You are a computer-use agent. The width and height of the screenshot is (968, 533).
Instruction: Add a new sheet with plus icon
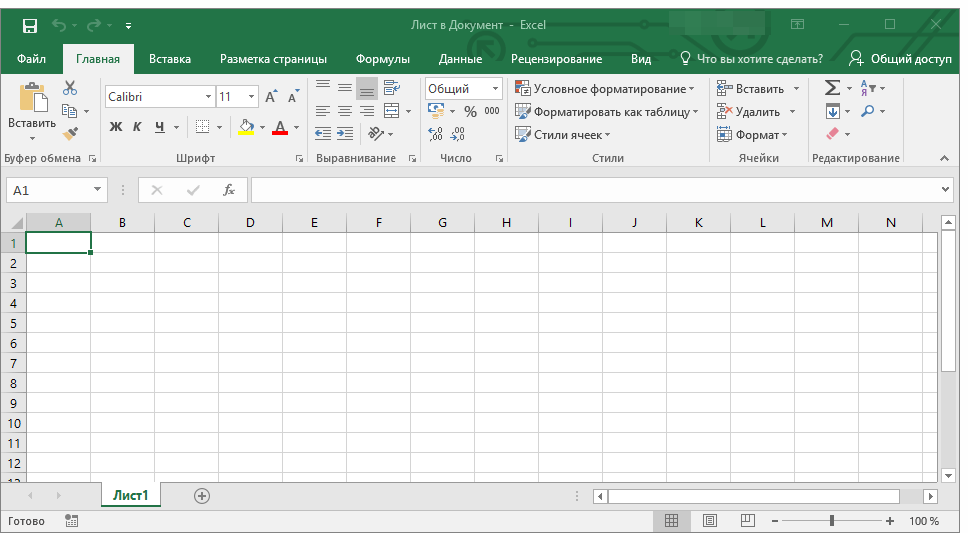(x=202, y=496)
